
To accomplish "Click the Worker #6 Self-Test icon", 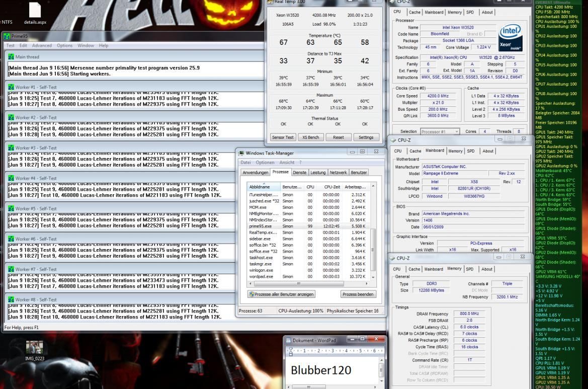I will pyautogui.click(x=11, y=239).
